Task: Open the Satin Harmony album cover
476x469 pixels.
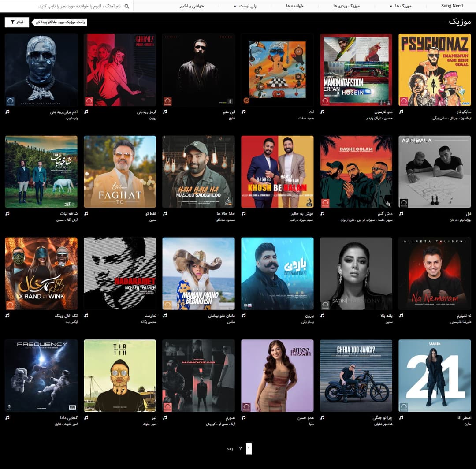Action: click(356, 273)
